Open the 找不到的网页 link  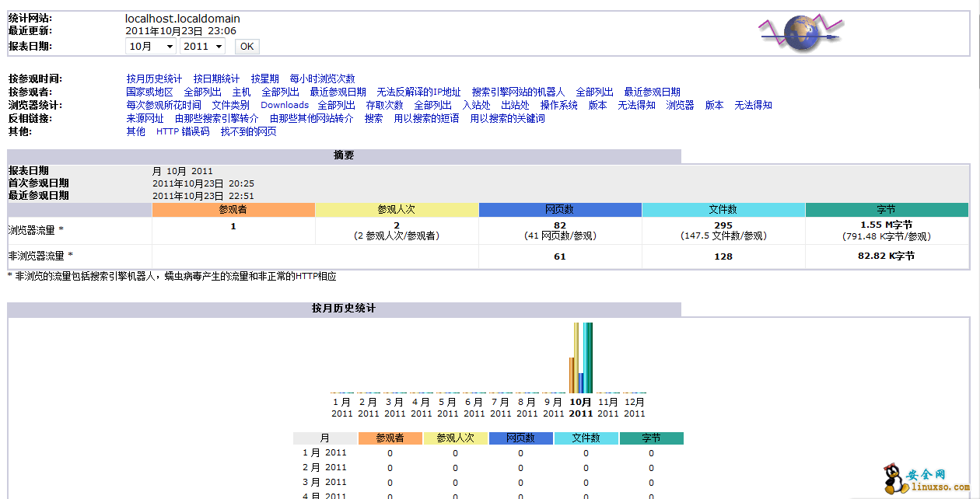248,131
